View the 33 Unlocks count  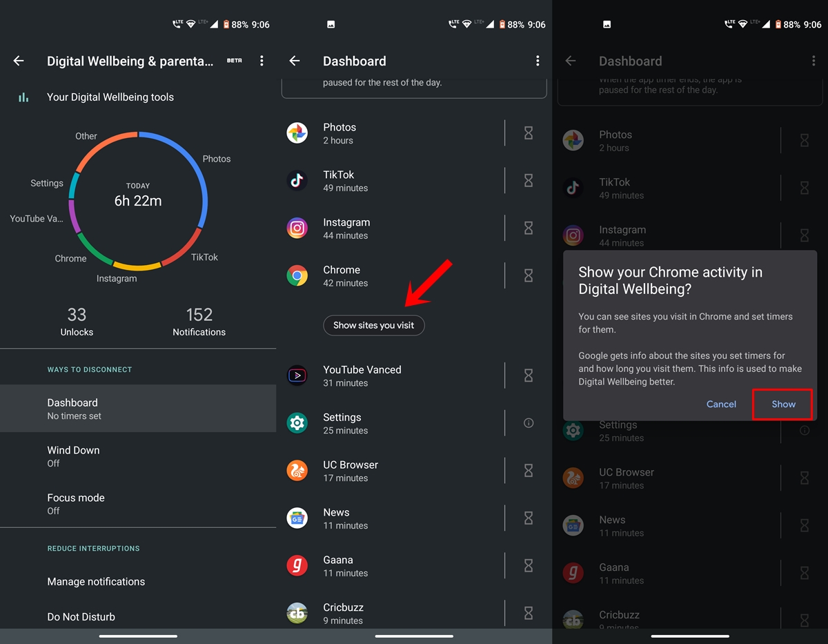(x=77, y=322)
